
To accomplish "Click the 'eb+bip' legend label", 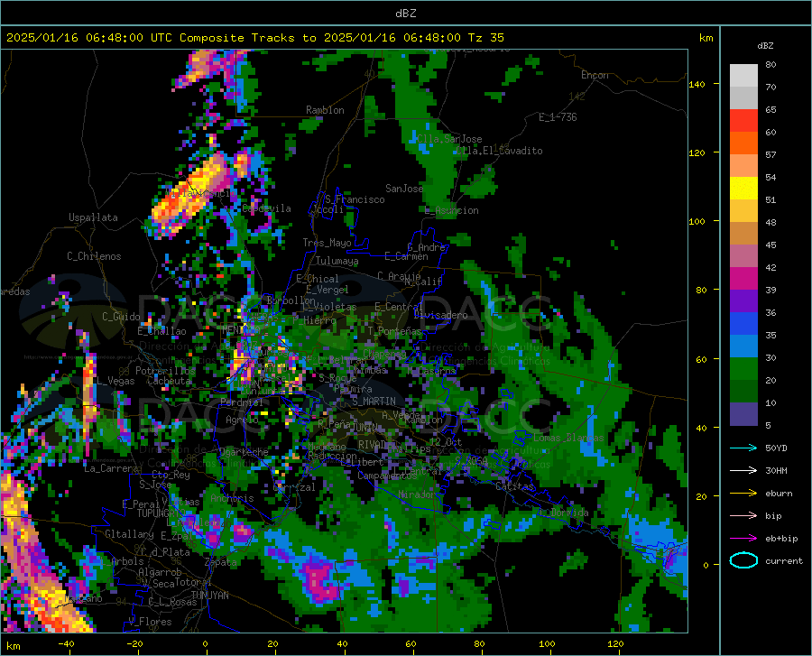I will click(x=781, y=539).
